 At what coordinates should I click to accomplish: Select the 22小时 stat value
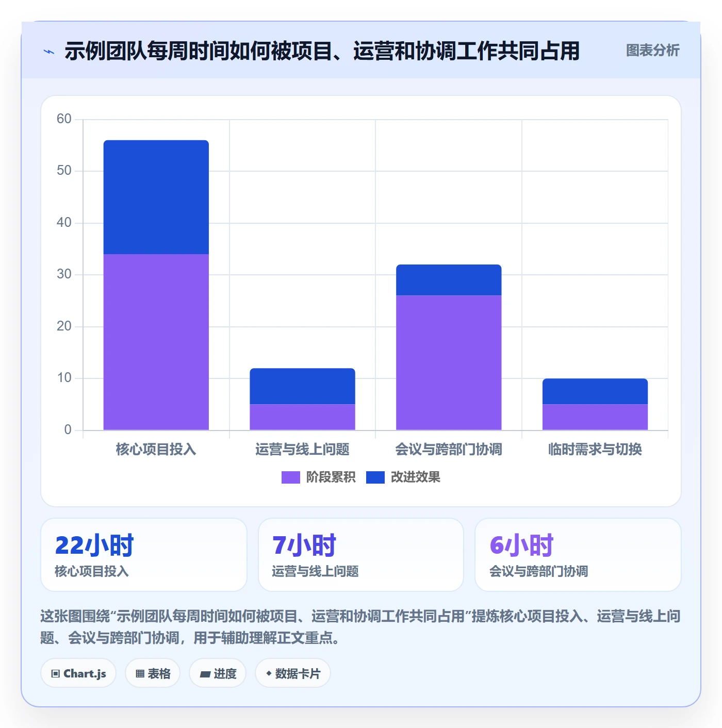94,545
